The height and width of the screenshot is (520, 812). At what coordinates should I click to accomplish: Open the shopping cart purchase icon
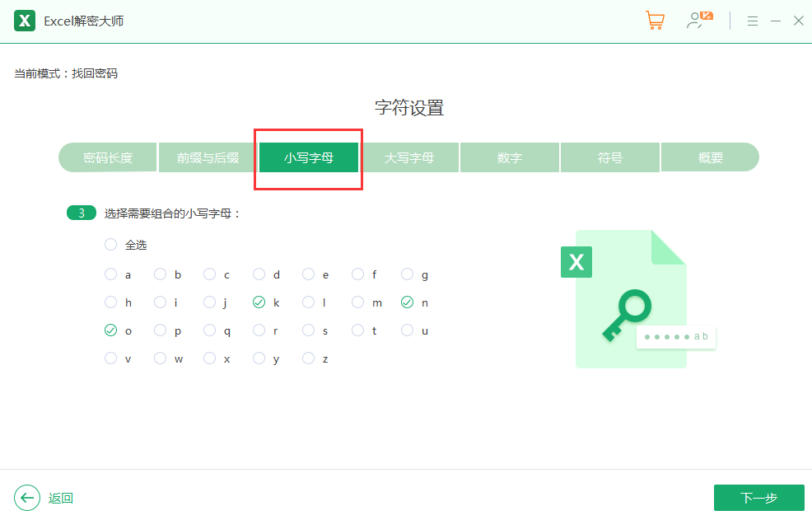point(655,21)
